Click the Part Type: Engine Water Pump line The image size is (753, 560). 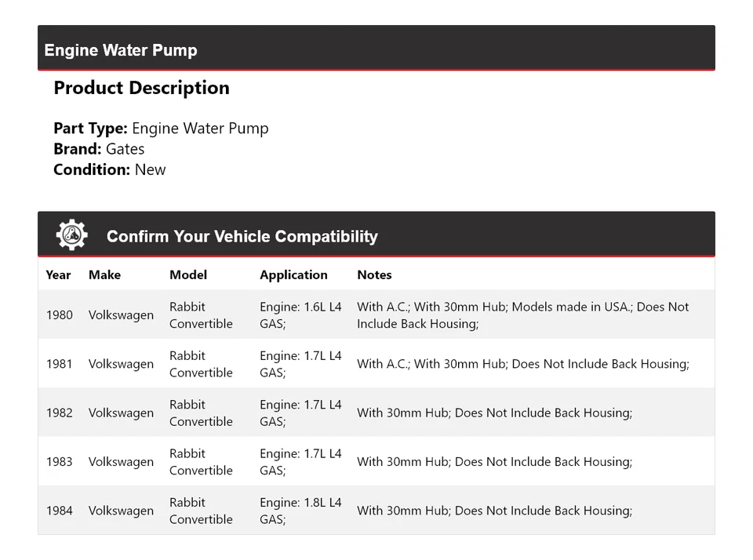click(x=161, y=129)
